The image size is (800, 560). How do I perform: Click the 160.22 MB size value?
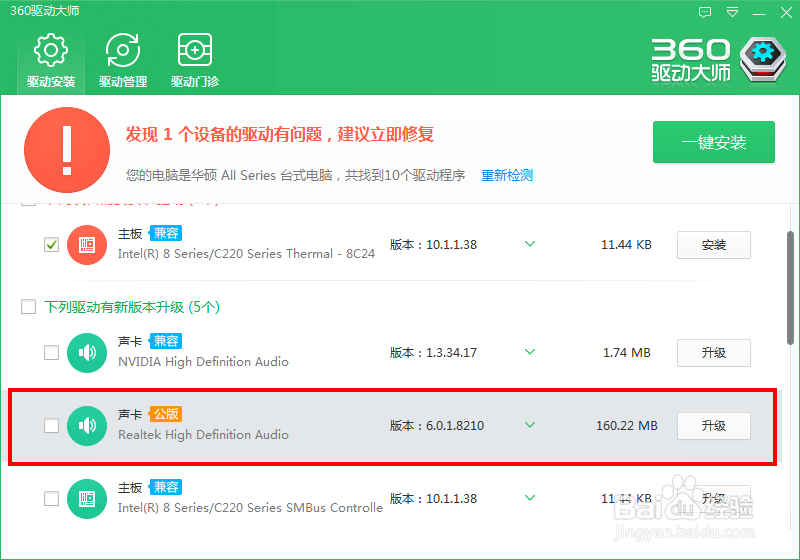click(627, 425)
